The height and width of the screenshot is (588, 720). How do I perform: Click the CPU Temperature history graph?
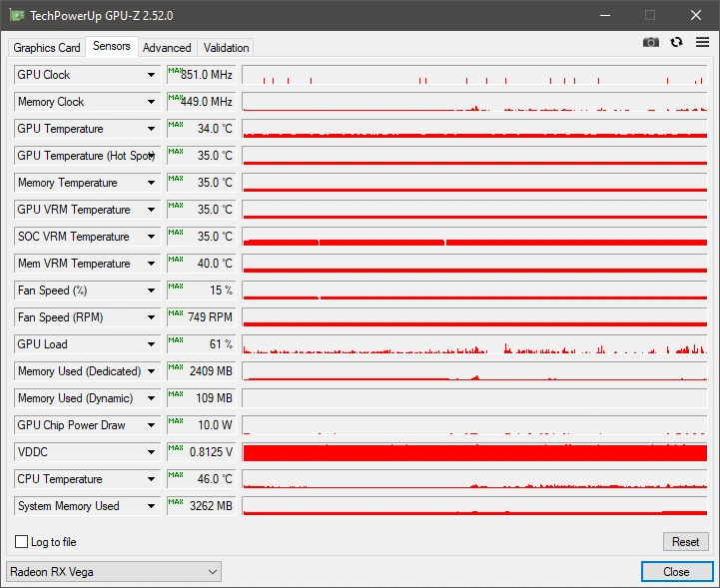pos(474,479)
